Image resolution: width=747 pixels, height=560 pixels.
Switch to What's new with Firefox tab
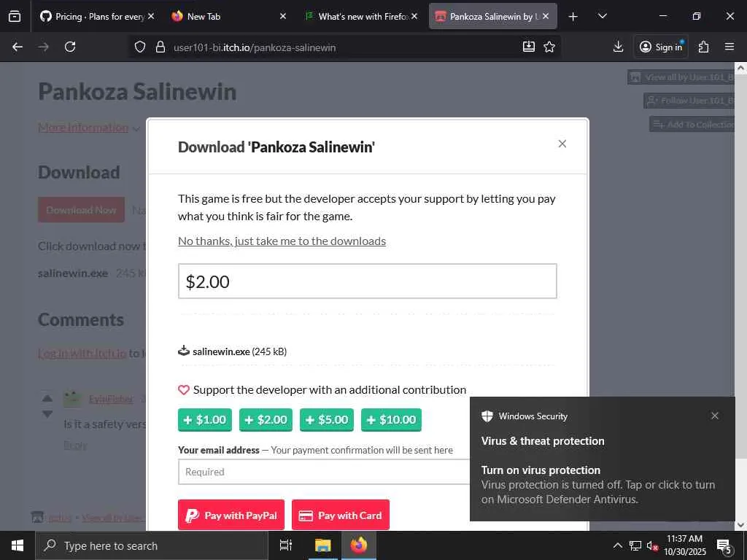coord(362,16)
